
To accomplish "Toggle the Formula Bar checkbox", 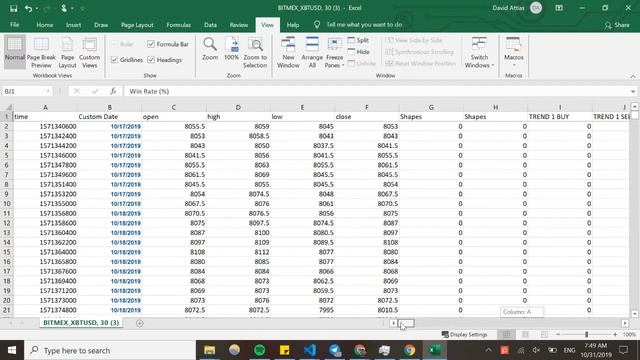I will 151,44.
